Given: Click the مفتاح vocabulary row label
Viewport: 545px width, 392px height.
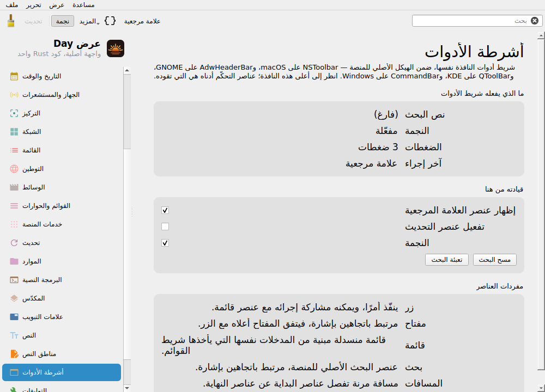Looking at the screenshot, I should point(415,324).
